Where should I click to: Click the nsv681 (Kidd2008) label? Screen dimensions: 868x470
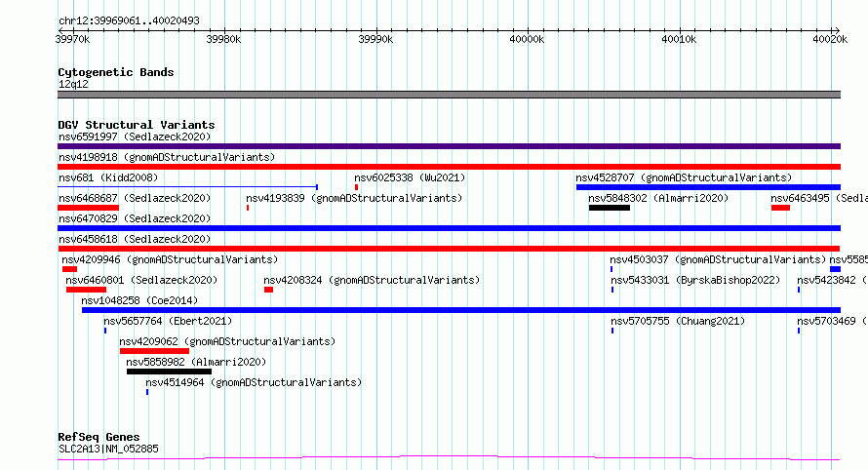coord(108,177)
